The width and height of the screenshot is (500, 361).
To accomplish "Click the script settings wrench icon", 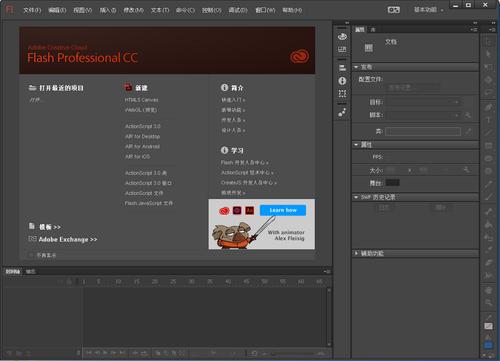I will pyautogui.click(x=468, y=115).
